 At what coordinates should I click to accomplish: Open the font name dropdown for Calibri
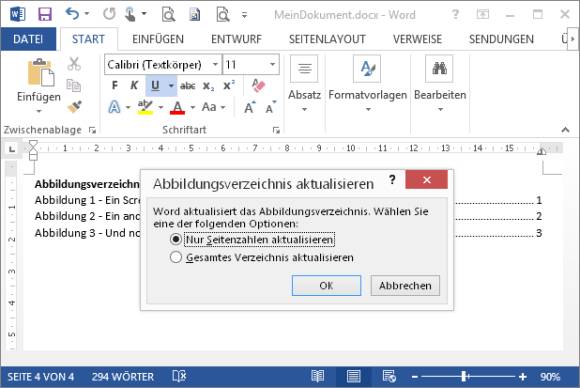[x=215, y=65]
